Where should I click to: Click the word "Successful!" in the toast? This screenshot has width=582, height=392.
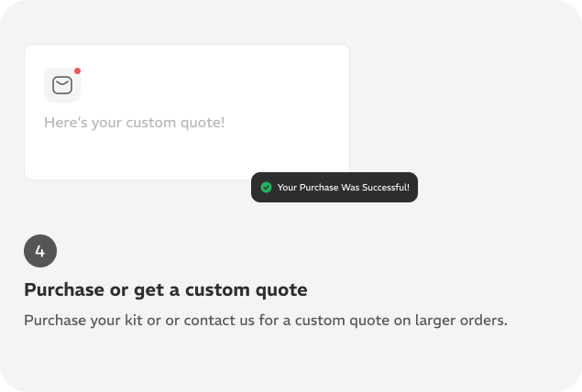tap(386, 187)
